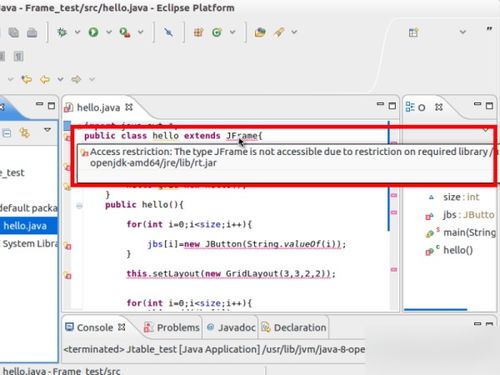Click the Open Perspective icon

413,33
